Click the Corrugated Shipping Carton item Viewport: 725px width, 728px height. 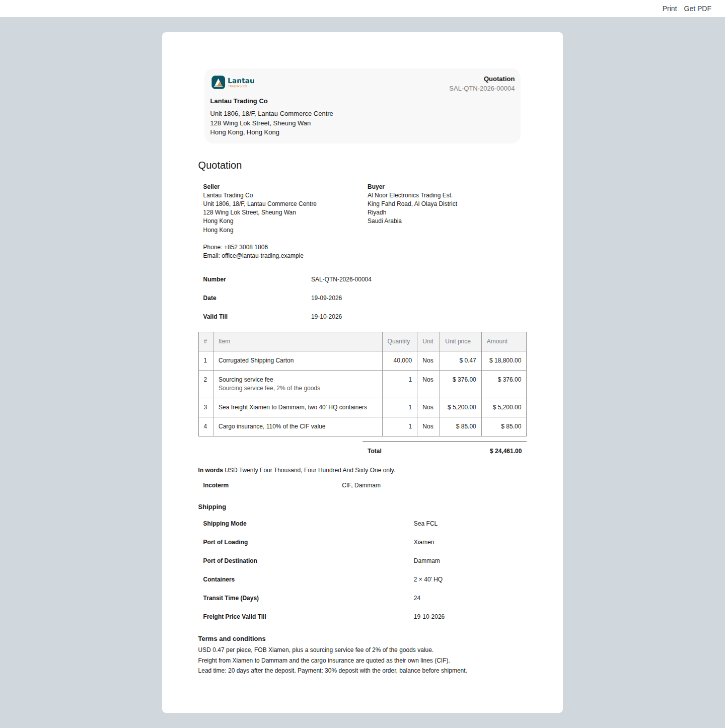[x=256, y=360]
